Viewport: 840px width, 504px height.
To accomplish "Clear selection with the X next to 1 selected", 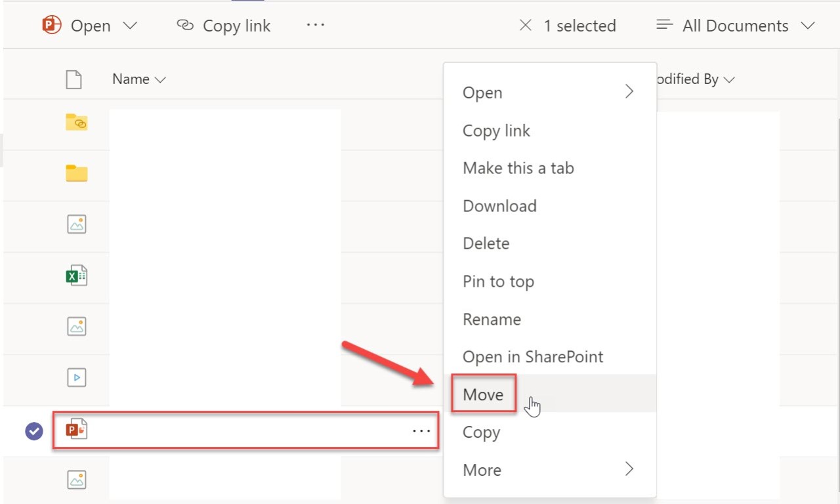I will (x=525, y=25).
